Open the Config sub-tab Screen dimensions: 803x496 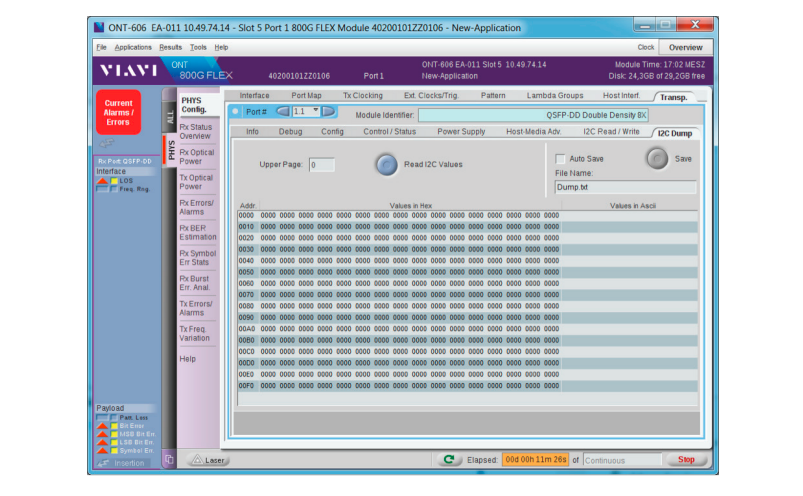(x=332, y=132)
